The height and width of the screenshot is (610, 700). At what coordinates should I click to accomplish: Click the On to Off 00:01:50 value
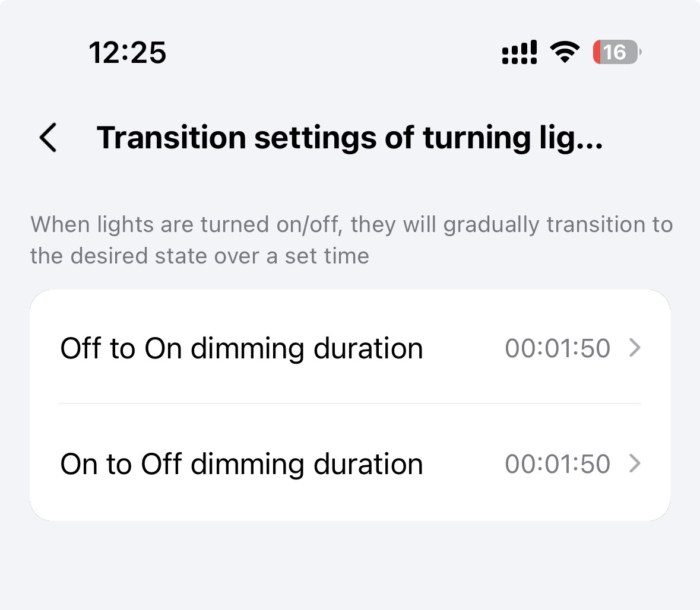pos(558,464)
